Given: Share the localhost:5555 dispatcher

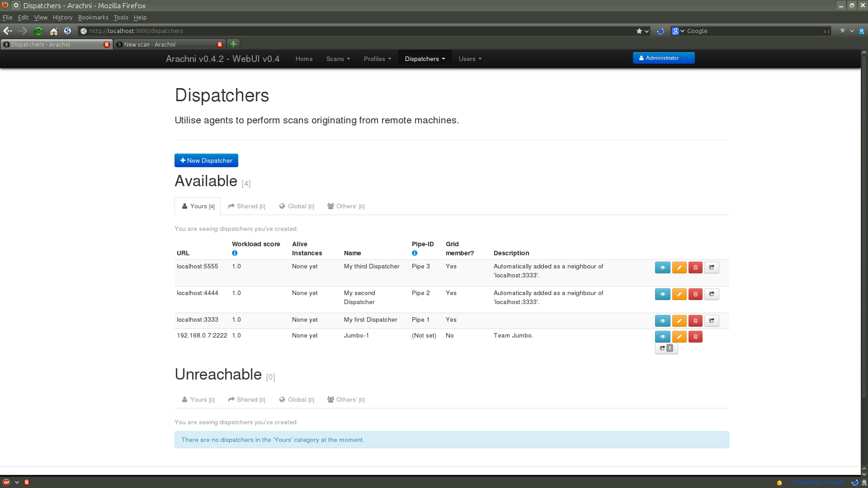Looking at the screenshot, I should 712,267.
